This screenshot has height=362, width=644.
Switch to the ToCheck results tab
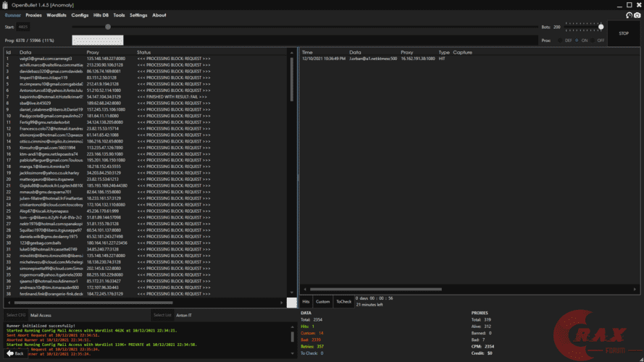[x=344, y=301]
